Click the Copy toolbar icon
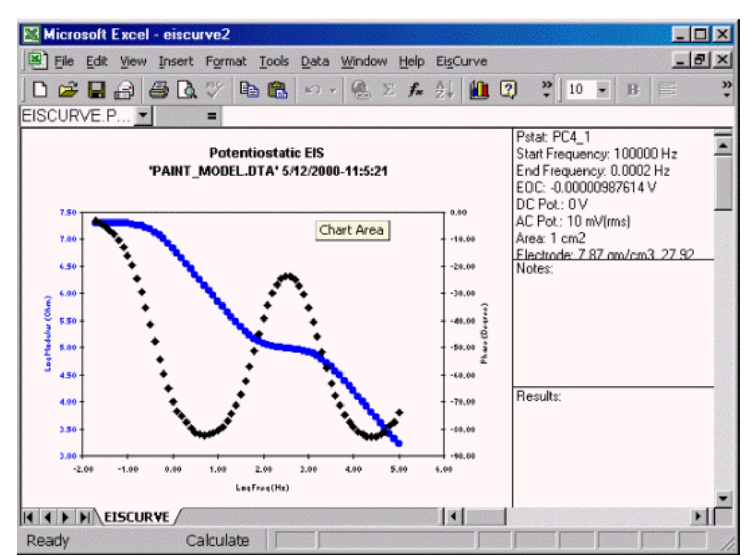This screenshot has height=556, width=756. pos(249,90)
